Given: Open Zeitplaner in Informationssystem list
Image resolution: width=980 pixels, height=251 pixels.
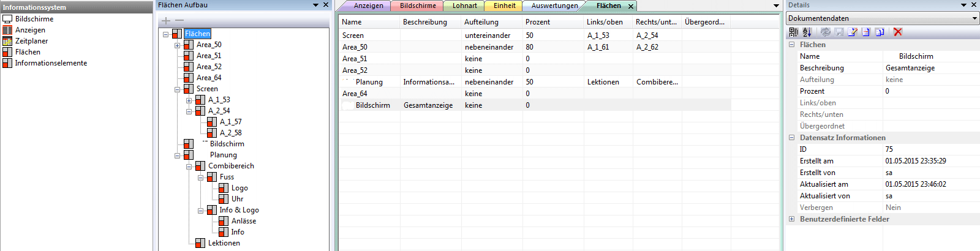Looking at the screenshot, I should 31,41.
